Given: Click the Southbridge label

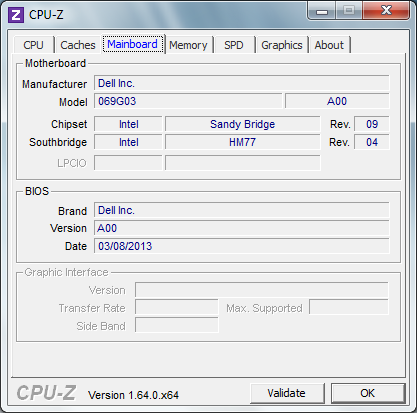Looking at the screenshot, I should [x=58, y=142].
